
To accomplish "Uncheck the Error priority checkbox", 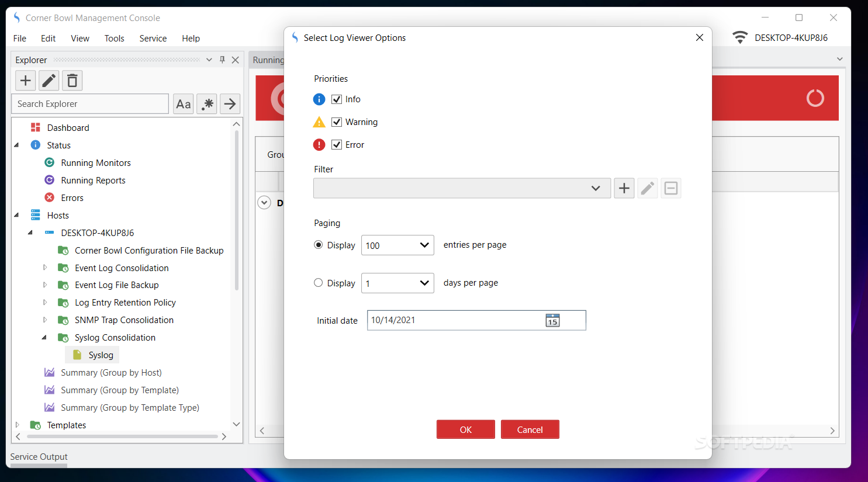I will (337, 145).
